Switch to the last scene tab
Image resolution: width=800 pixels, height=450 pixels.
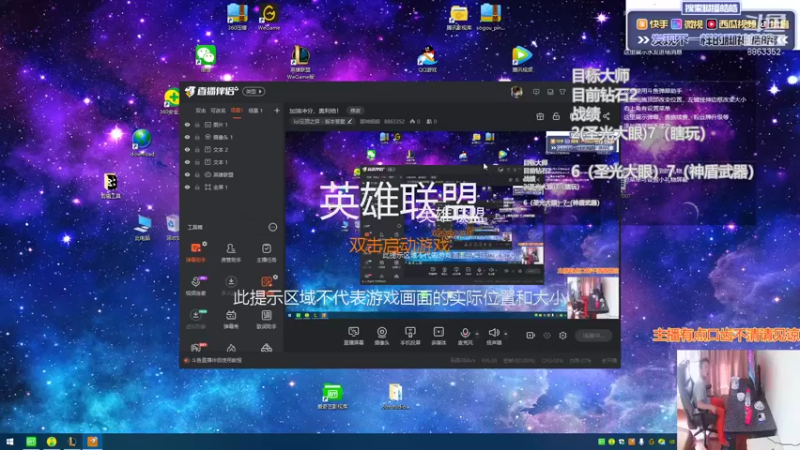point(255,110)
